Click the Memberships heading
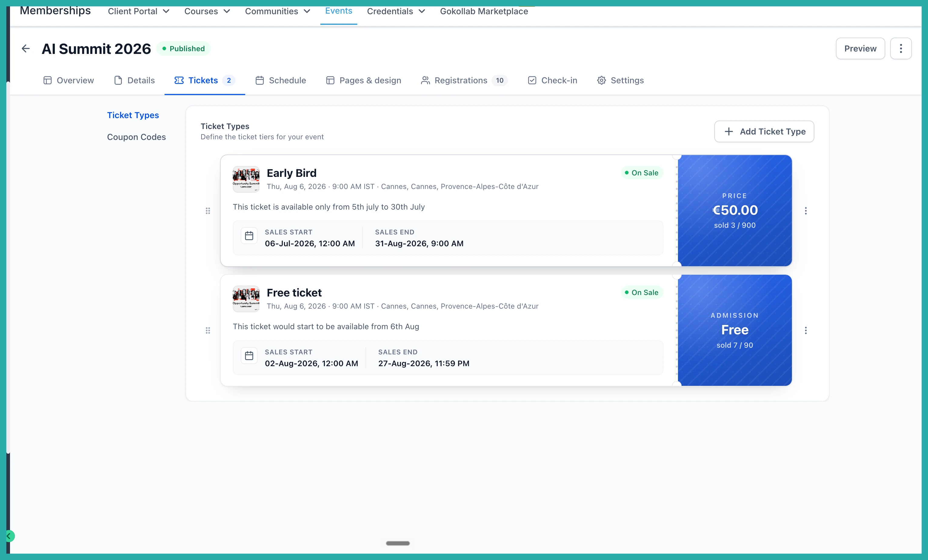 point(55,11)
